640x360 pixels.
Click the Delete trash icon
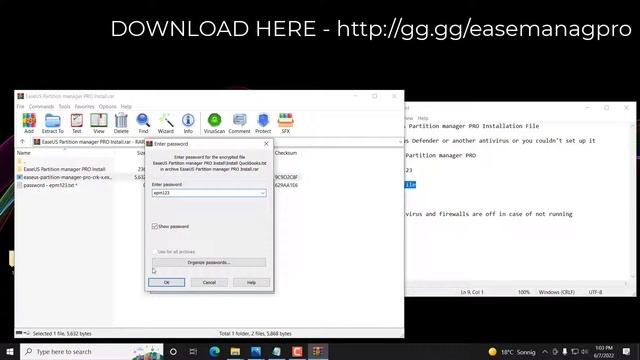point(121,123)
